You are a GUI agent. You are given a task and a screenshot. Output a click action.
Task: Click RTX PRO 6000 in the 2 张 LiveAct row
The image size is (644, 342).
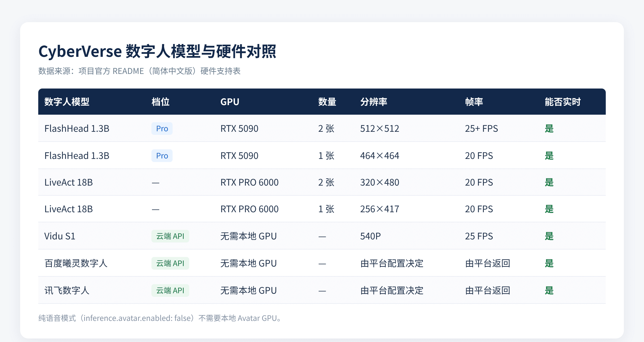[249, 182]
